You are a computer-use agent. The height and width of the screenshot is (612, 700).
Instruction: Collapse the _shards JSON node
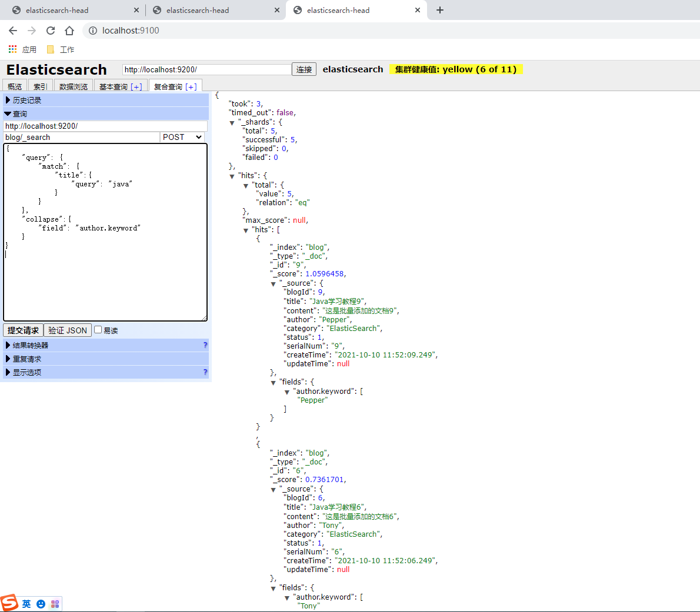(232, 123)
